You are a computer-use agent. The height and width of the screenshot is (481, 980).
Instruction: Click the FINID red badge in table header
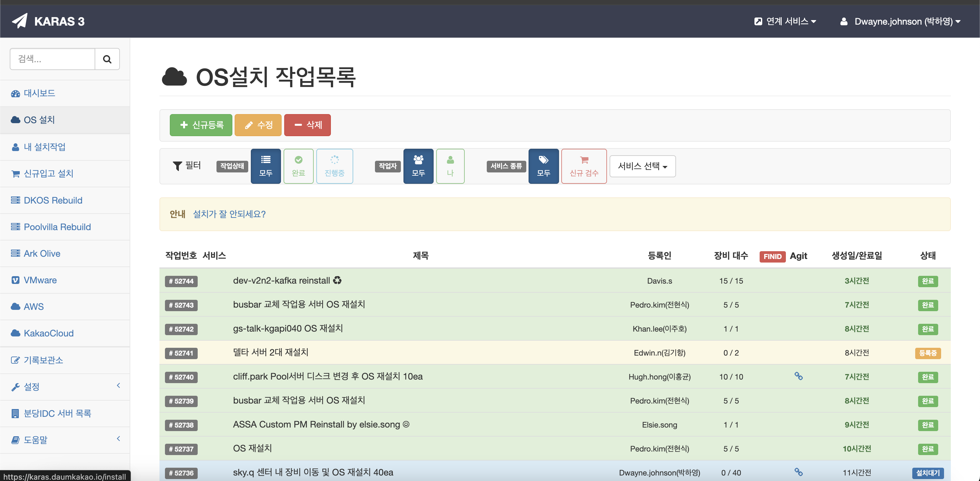772,256
